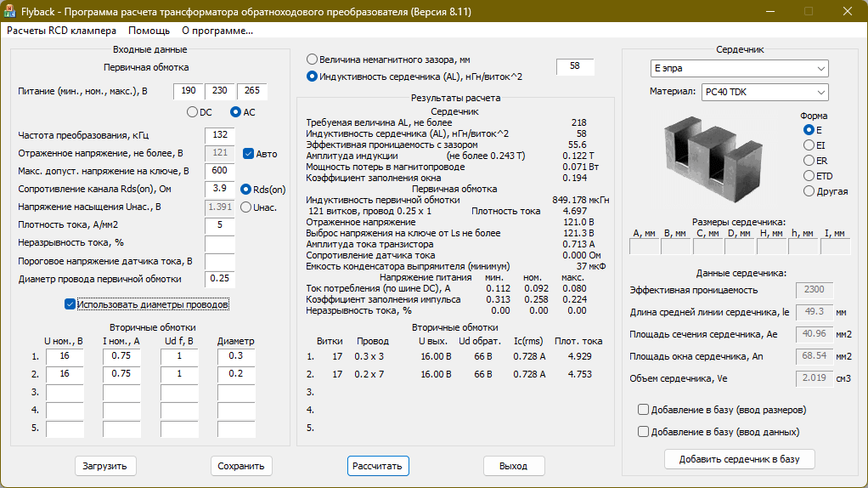Click secondary 2 wire result '0.2 x 7'

pyautogui.click(x=369, y=374)
